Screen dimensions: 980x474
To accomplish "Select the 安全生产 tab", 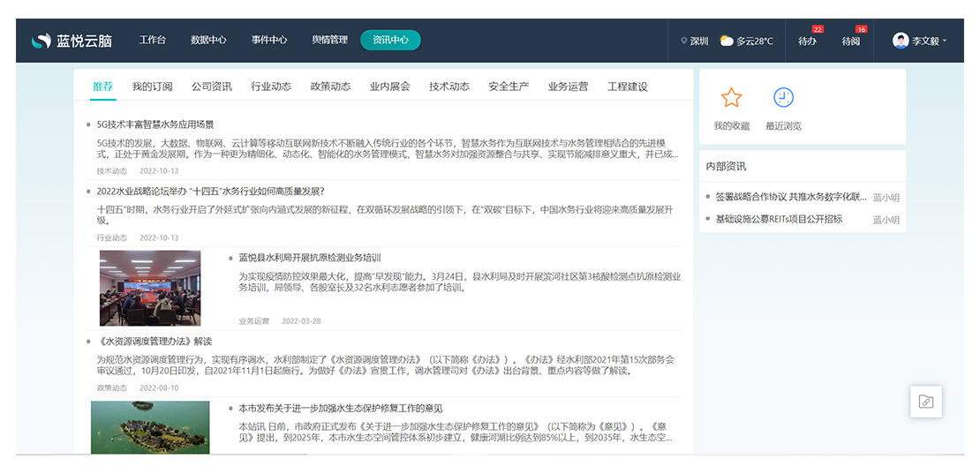I will (x=509, y=87).
